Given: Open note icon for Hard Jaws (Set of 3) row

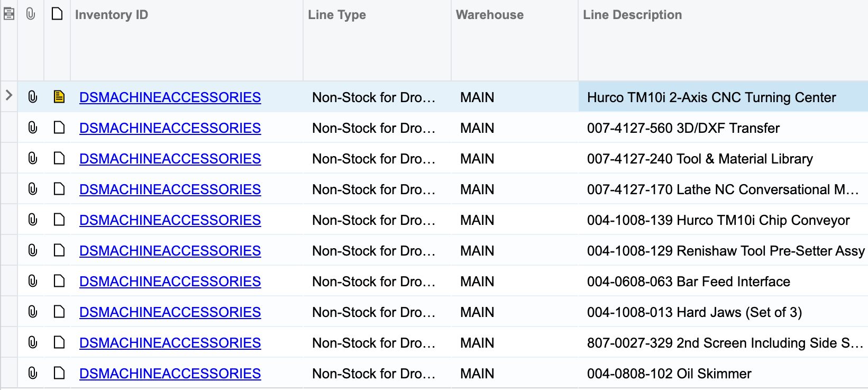Looking at the screenshot, I should coord(59,312).
